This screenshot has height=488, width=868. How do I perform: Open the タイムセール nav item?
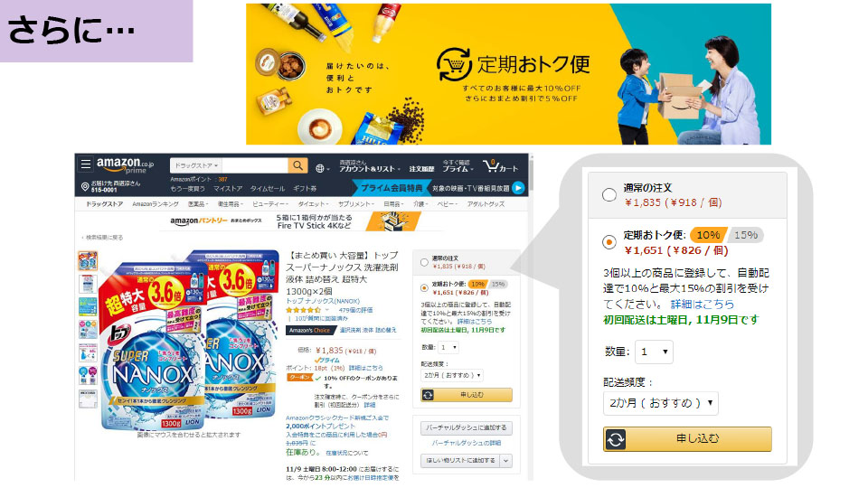[x=268, y=189]
